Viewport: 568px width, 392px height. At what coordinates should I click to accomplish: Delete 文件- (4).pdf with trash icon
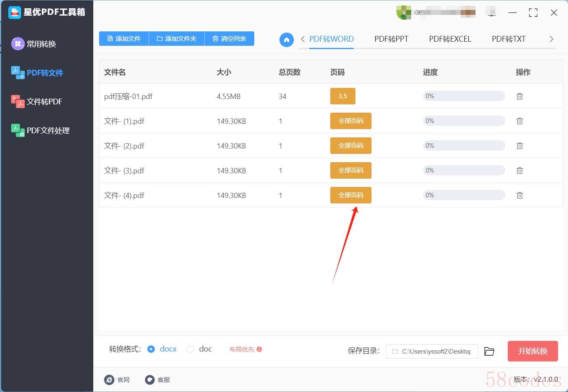click(x=520, y=195)
